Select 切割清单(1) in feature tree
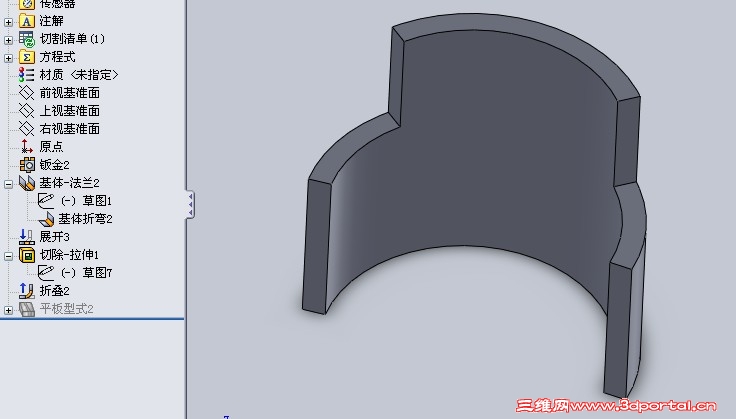The image size is (736, 419). click(x=72, y=39)
